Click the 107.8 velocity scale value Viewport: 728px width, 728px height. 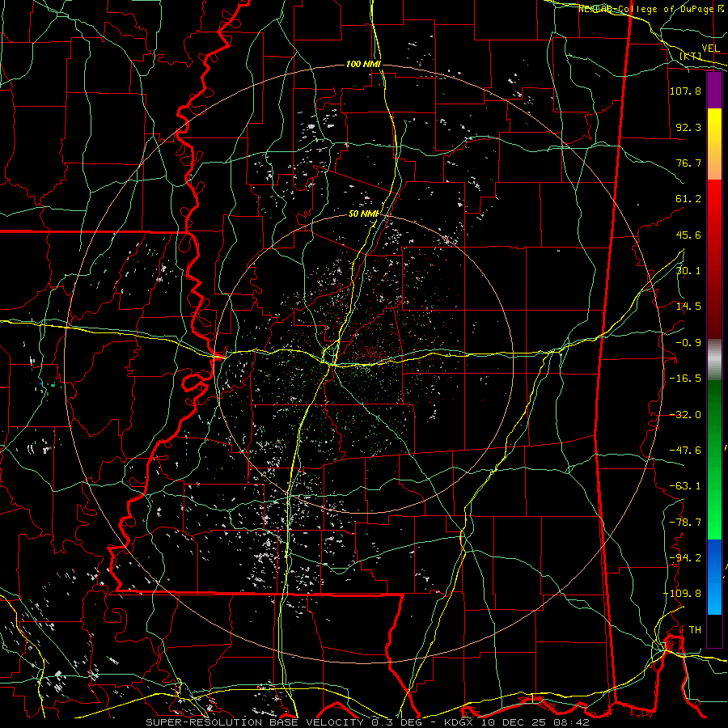(685, 91)
